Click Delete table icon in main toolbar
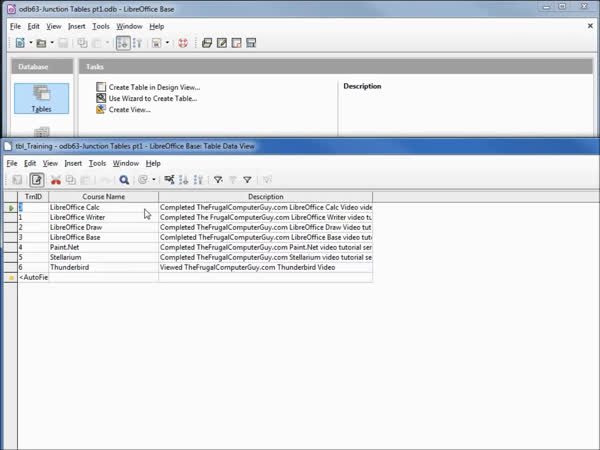Screen dimensions: 600x450 236,43
